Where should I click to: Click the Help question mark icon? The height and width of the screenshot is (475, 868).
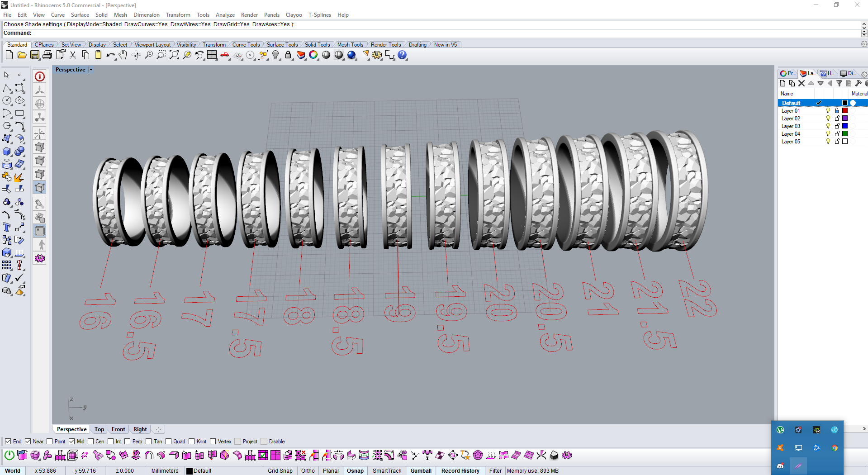(402, 55)
